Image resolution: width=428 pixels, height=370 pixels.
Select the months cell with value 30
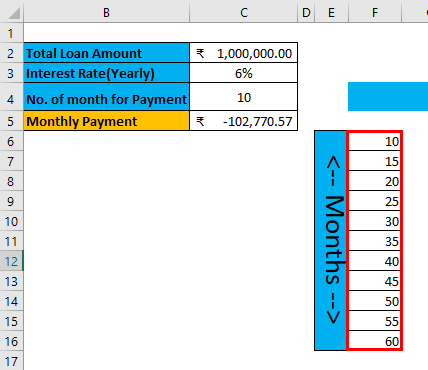click(374, 221)
